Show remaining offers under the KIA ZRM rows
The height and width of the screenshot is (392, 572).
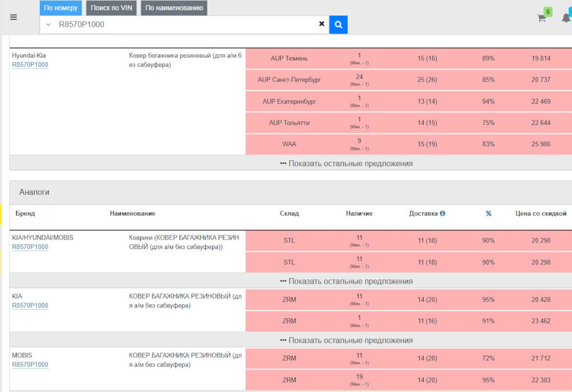coord(346,340)
